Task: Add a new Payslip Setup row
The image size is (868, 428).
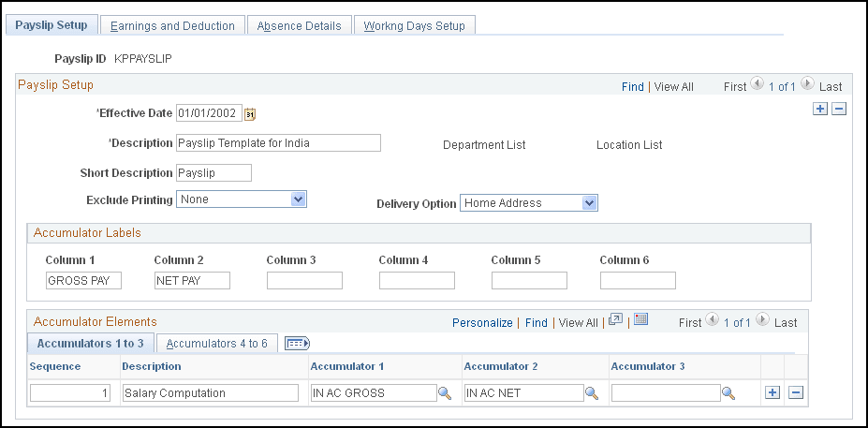Action: click(x=820, y=109)
